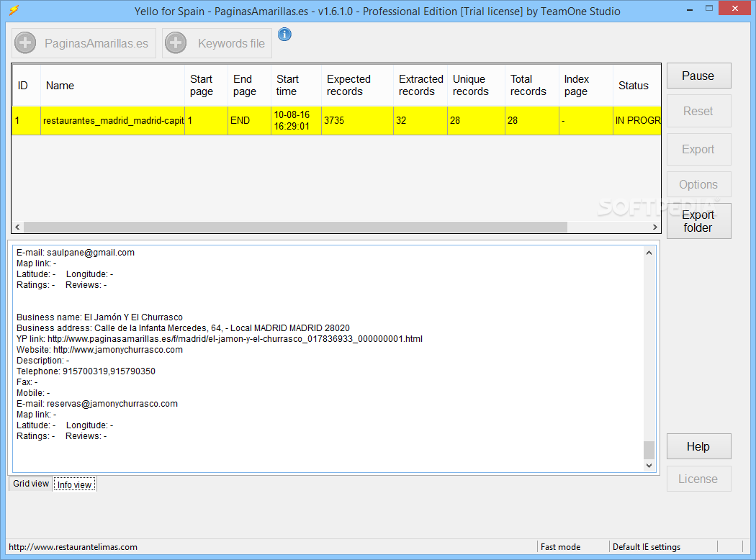Click the Expected records column header
This screenshot has width=756, height=560.
coord(357,86)
